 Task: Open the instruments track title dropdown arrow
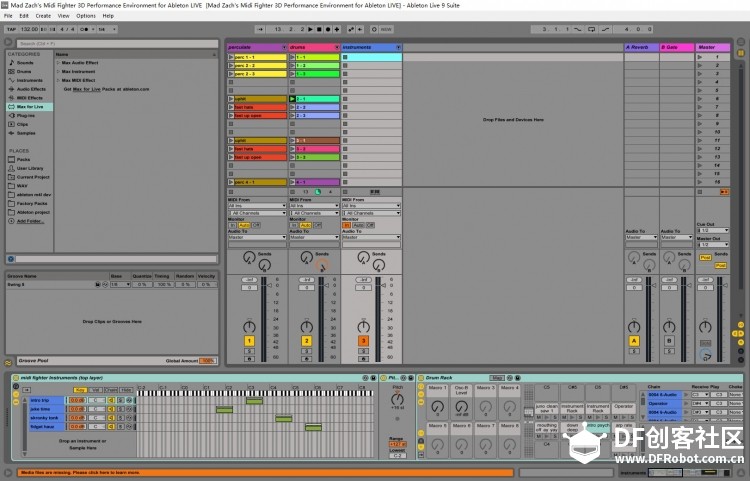click(398, 47)
